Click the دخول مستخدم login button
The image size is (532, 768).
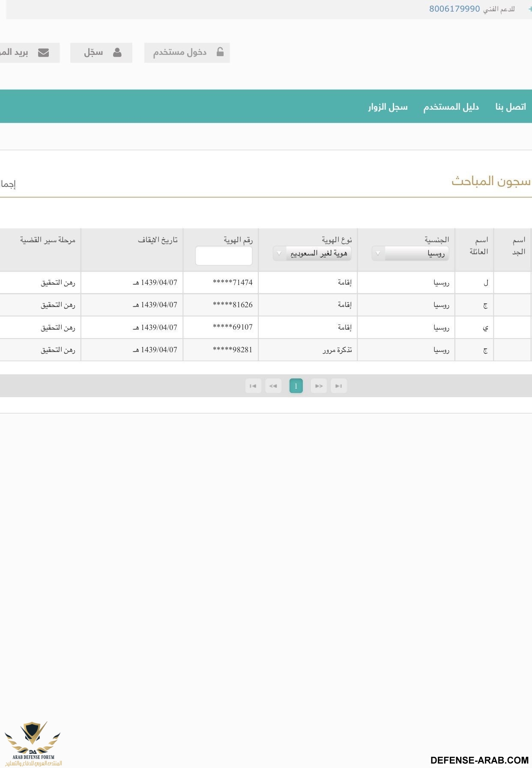click(x=187, y=53)
